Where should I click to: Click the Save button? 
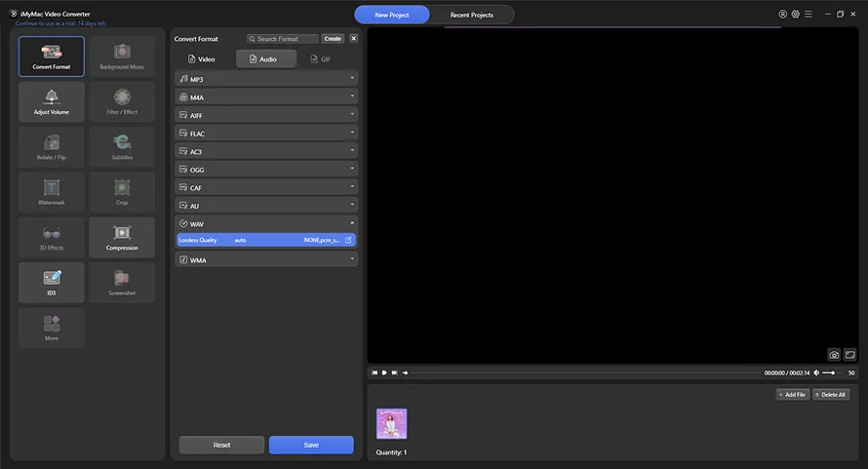pyautogui.click(x=311, y=445)
